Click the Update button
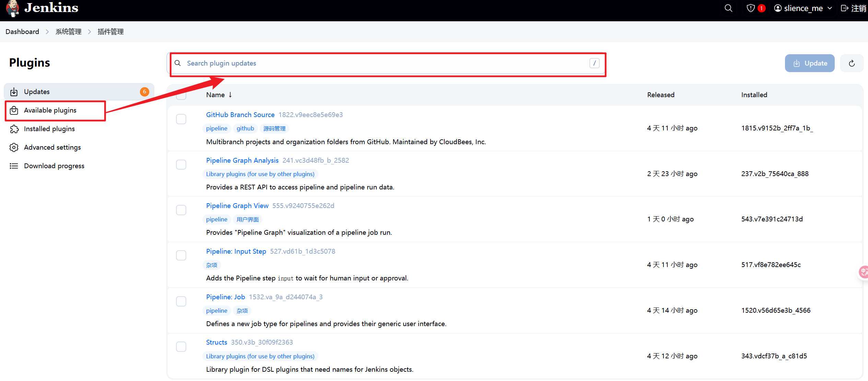868x381 pixels. tap(810, 63)
